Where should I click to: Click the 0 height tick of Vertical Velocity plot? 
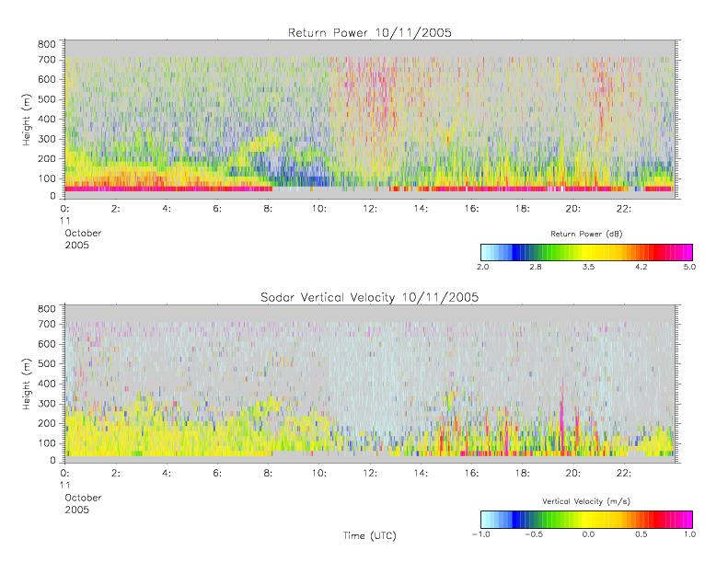click(53, 460)
